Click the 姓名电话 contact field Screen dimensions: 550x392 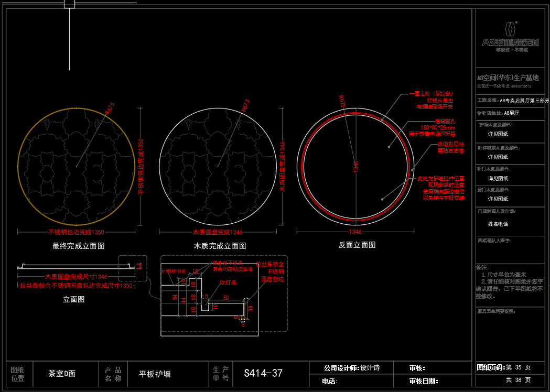pos(498,224)
